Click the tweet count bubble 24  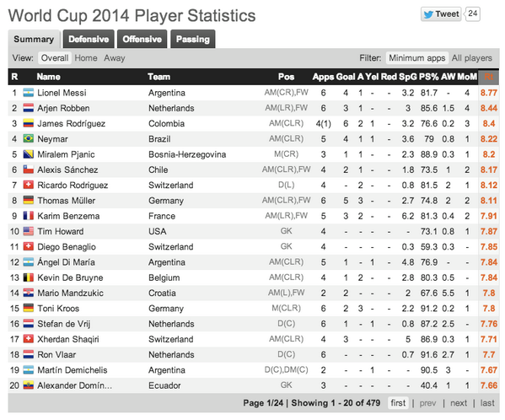[472, 13]
